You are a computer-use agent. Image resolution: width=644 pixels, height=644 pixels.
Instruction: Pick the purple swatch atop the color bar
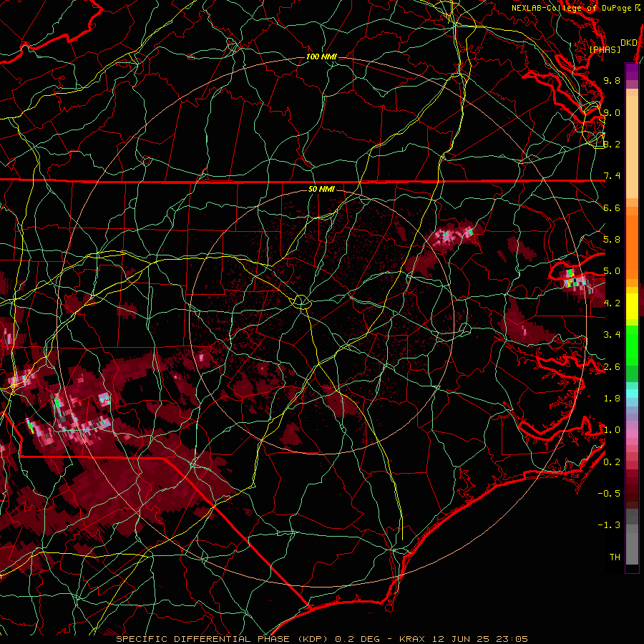[632, 72]
